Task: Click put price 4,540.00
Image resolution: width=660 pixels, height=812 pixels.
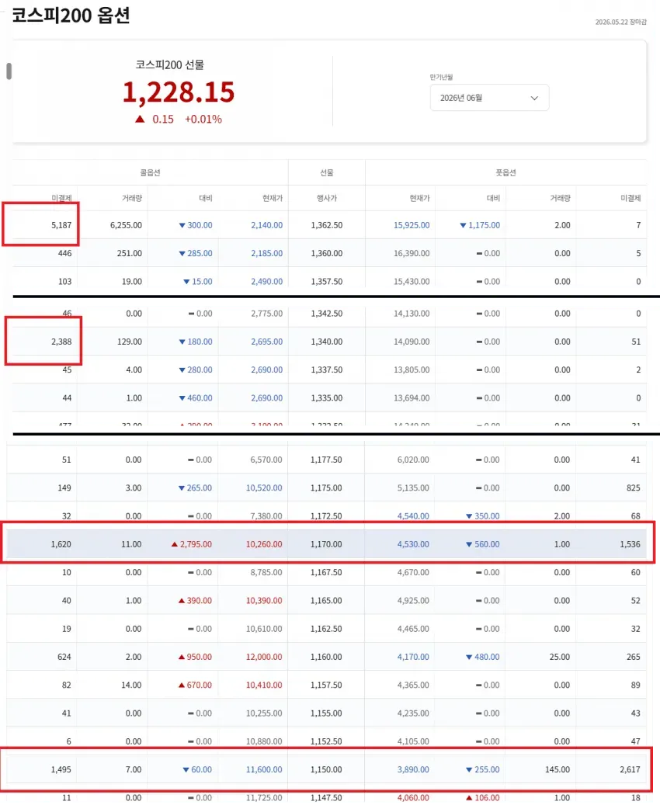Action: tap(413, 515)
